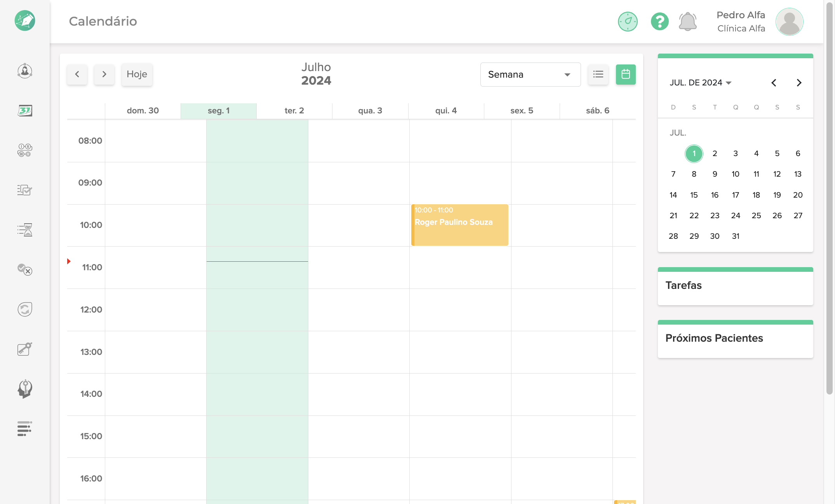Switch to green calendar view icon
835x504 pixels.
tap(626, 74)
